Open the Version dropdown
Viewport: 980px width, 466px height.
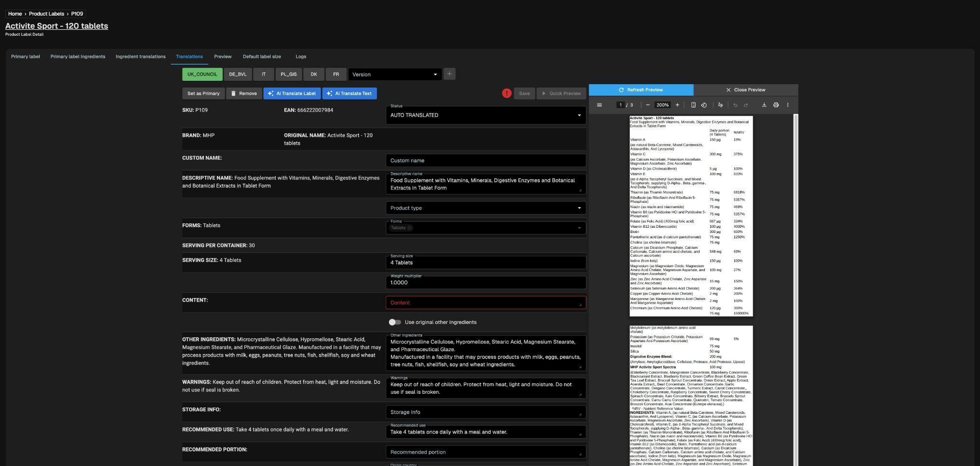point(395,75)
